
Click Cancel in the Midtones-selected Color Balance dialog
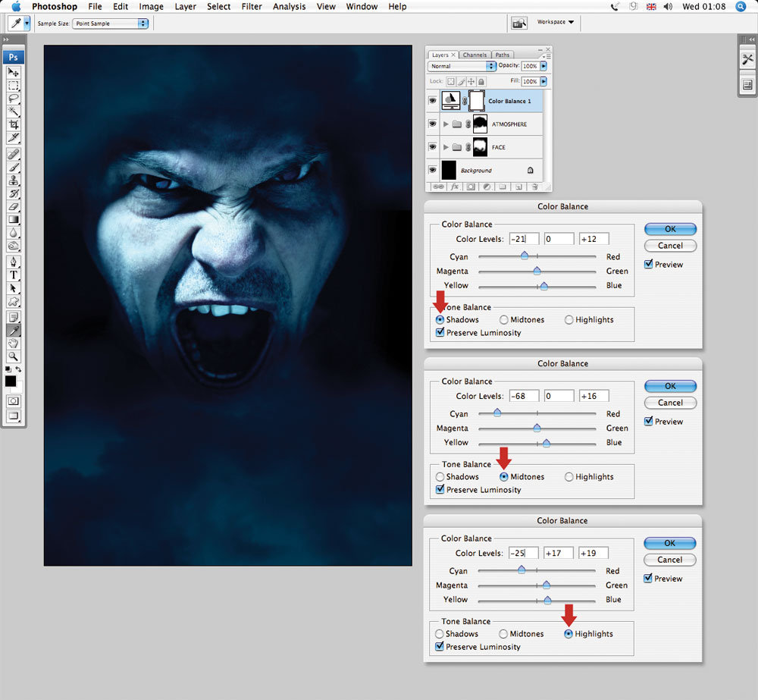tap(671, 403)
